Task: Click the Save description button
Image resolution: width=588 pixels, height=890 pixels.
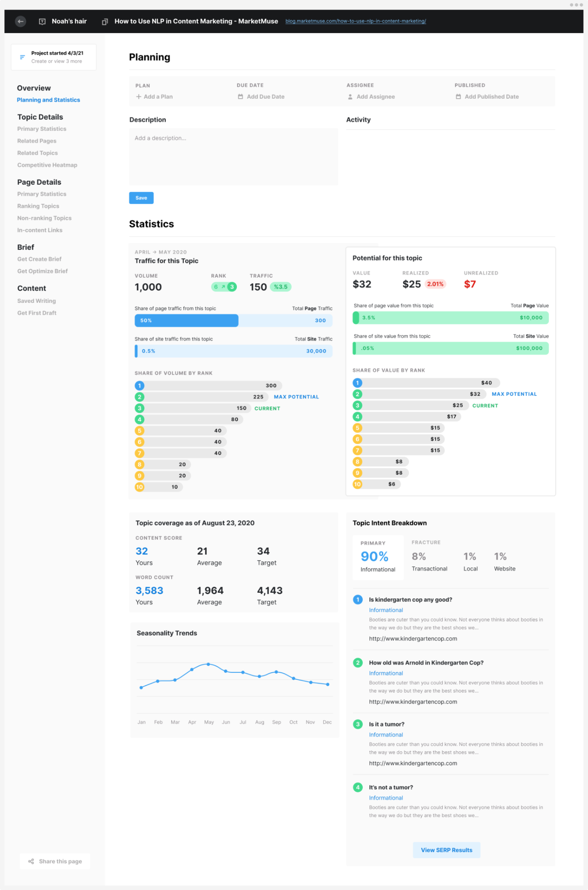Action: click(141, 198)
